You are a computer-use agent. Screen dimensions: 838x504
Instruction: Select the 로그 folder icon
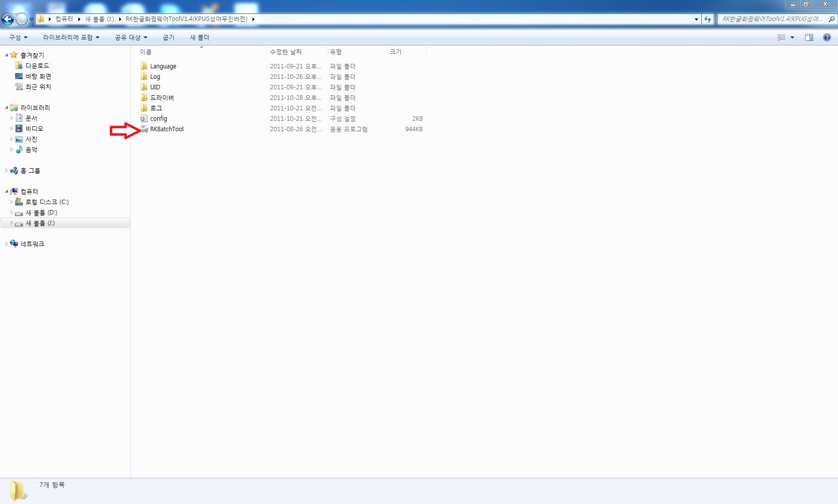[x=144, y=108]
